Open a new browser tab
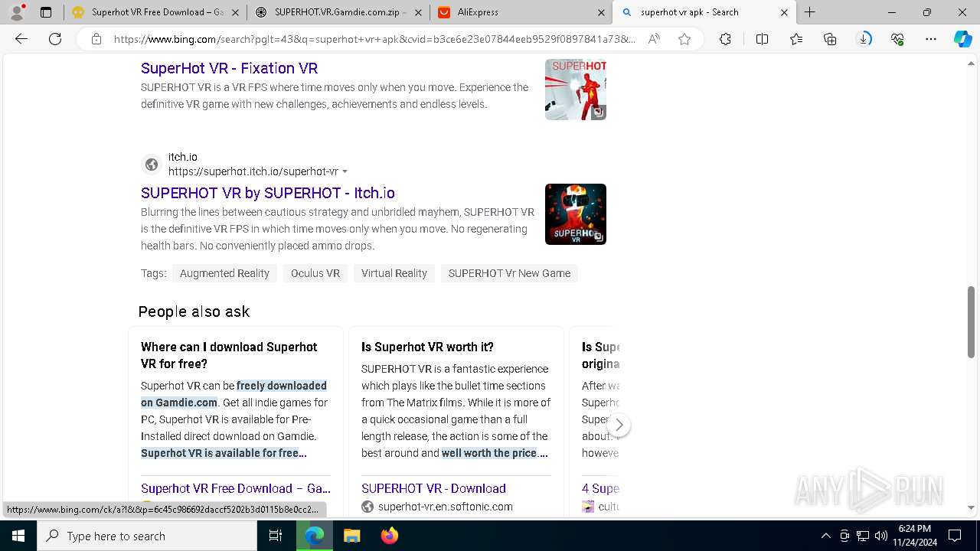980x551 pixels. [810, 12]
